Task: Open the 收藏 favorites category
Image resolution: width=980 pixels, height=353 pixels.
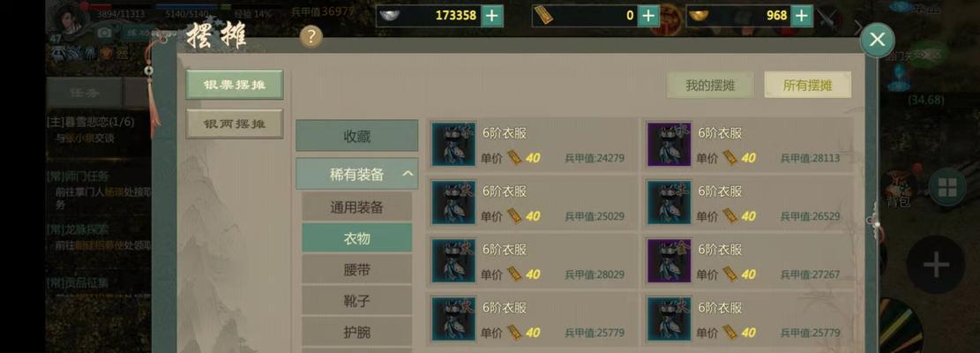Action: pos(357,136)
